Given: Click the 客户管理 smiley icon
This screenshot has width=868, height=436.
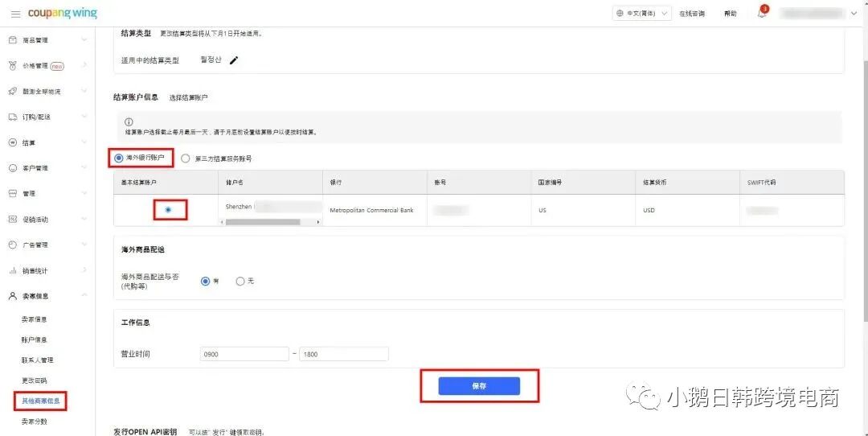Looking at the screenshot, I should coord(13,168).
